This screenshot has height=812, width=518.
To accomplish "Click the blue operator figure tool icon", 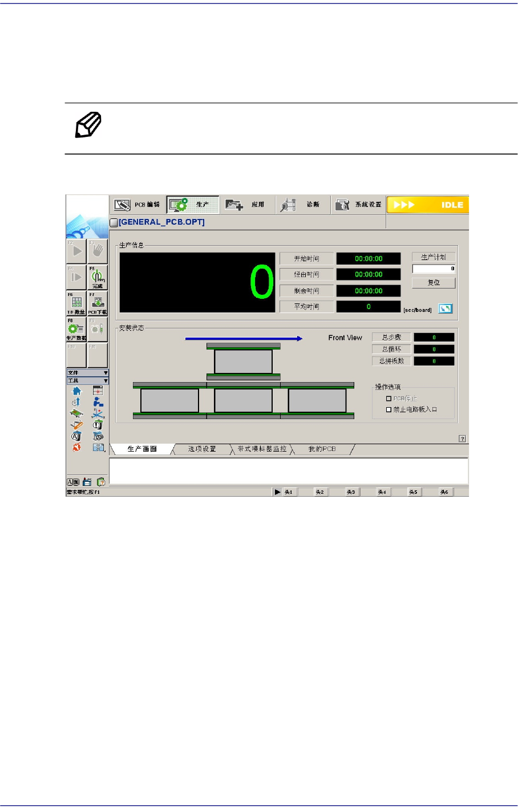I will pos(98,402).
